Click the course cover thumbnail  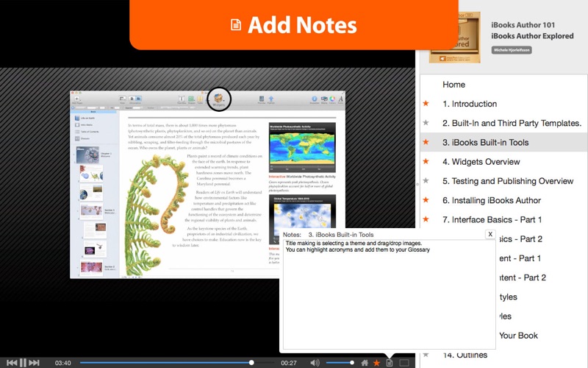click(x=455, y=38)
